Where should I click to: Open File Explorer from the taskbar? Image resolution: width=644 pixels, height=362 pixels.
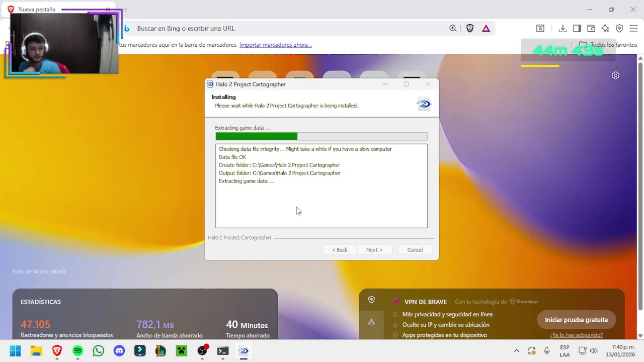coord(36,351)
